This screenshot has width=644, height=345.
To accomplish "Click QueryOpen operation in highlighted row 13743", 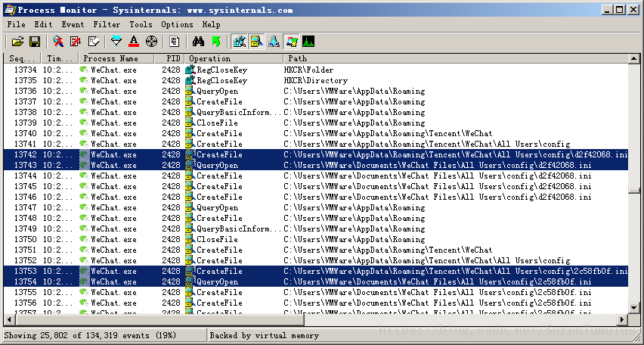I will (x=217, y=165).
